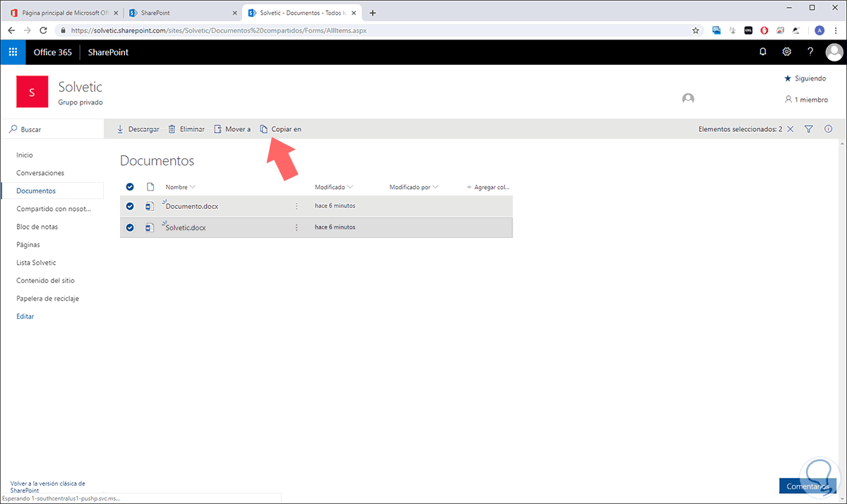This screenshot has height=504, width=847.
Task: Click the Editar link in navigation
Action: pos(25,316)
